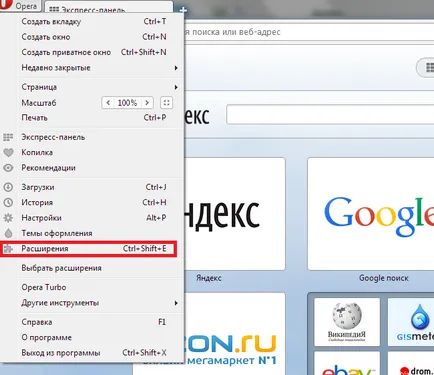Image resolution: width=434 pixels, height=375 pixels.
Task: Open Справка from the menu
Action: click(x=92, y=322)
